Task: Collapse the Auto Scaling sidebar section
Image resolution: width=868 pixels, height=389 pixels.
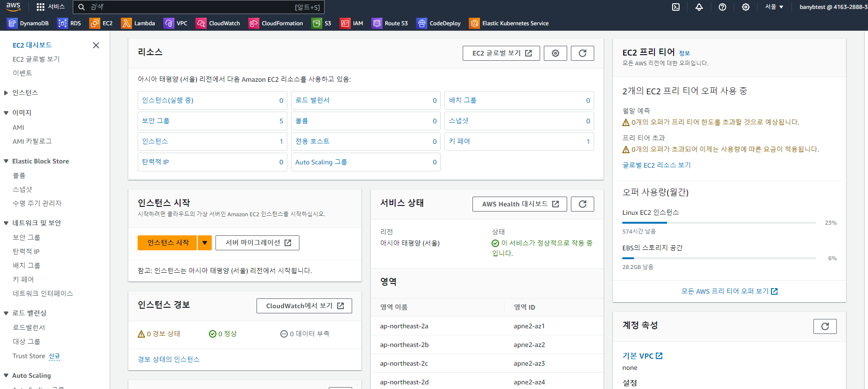Action: (6, 375)
